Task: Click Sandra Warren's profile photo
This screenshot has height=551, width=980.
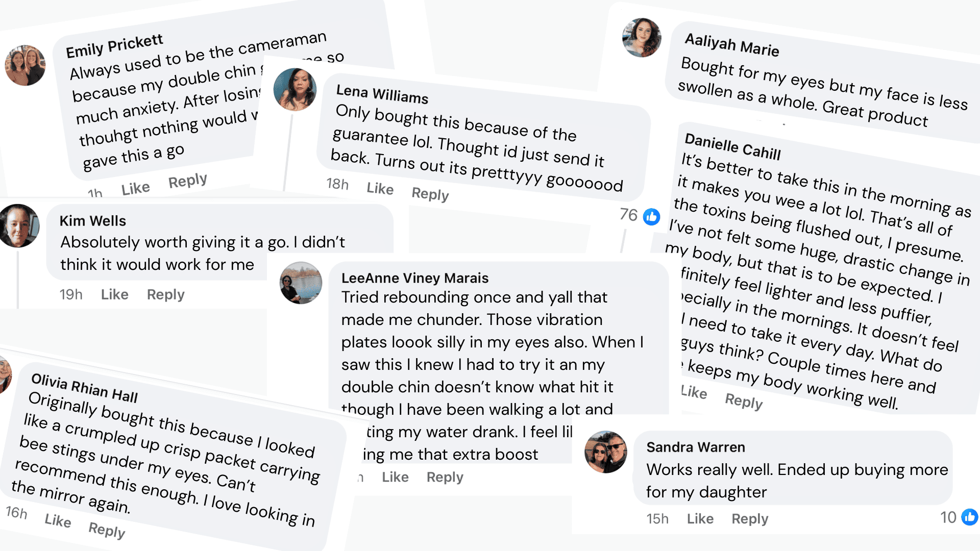Action: [605, 452]
